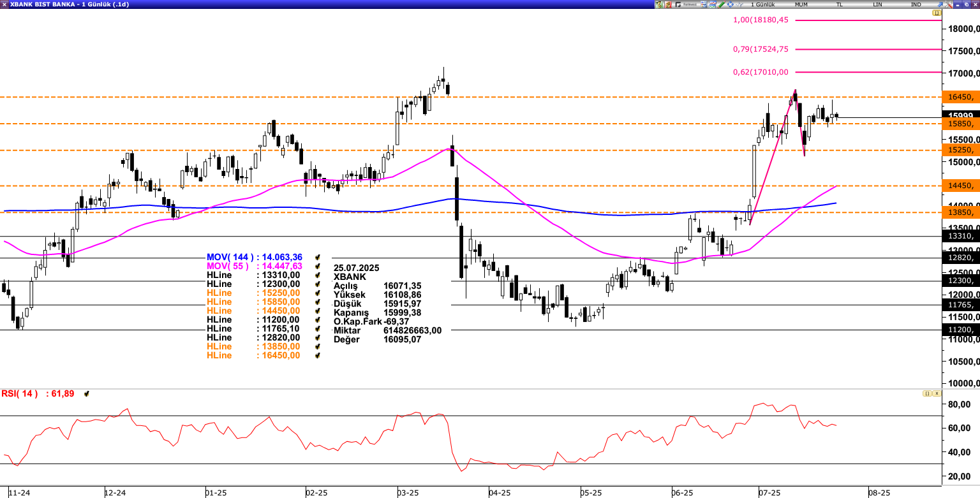Open the chart template icon with red line

point(713,4)
